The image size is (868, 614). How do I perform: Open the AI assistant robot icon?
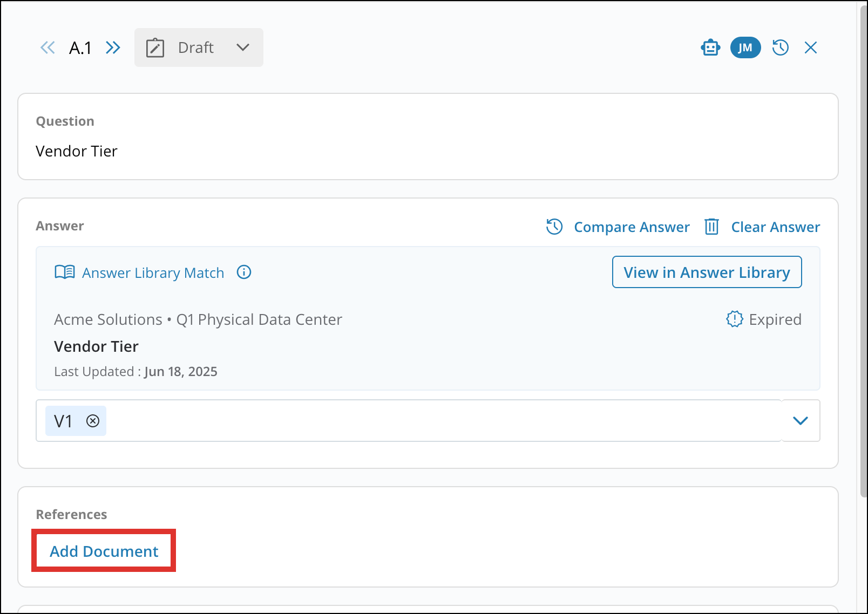[x=710, y=47]
